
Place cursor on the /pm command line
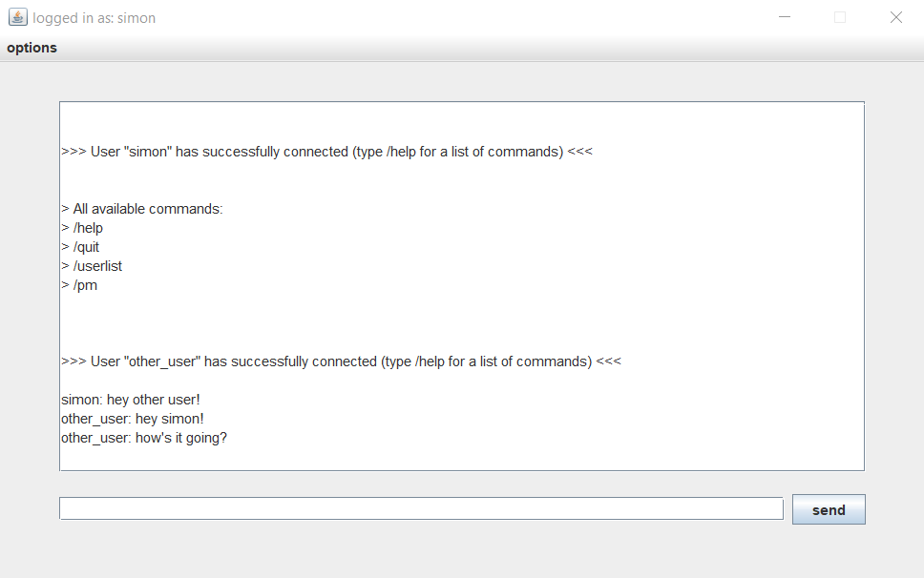coord(79,285)
